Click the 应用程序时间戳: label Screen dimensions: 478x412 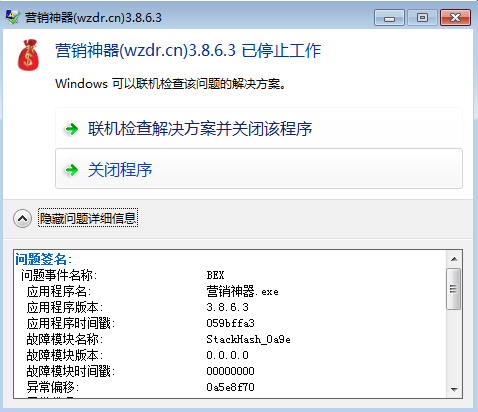point(71,323)
